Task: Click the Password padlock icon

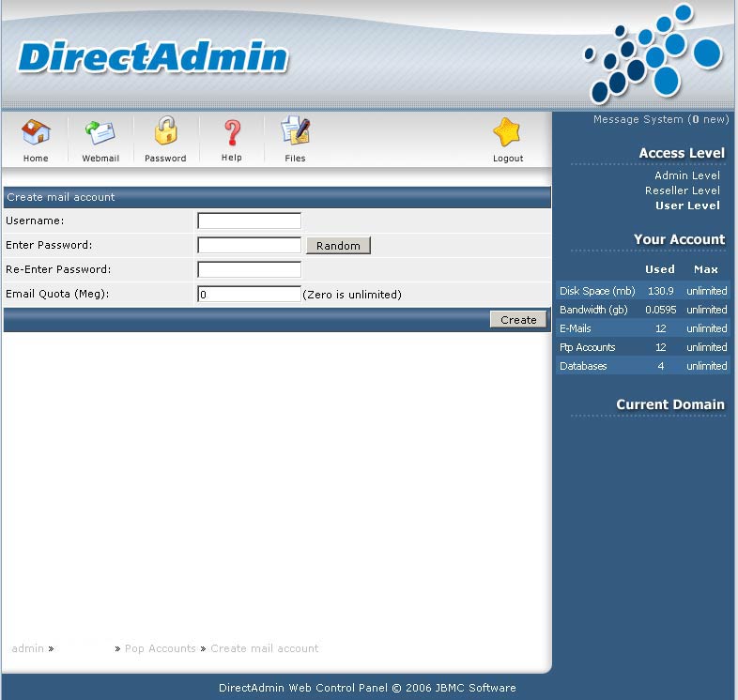Action: click(165, 132)
